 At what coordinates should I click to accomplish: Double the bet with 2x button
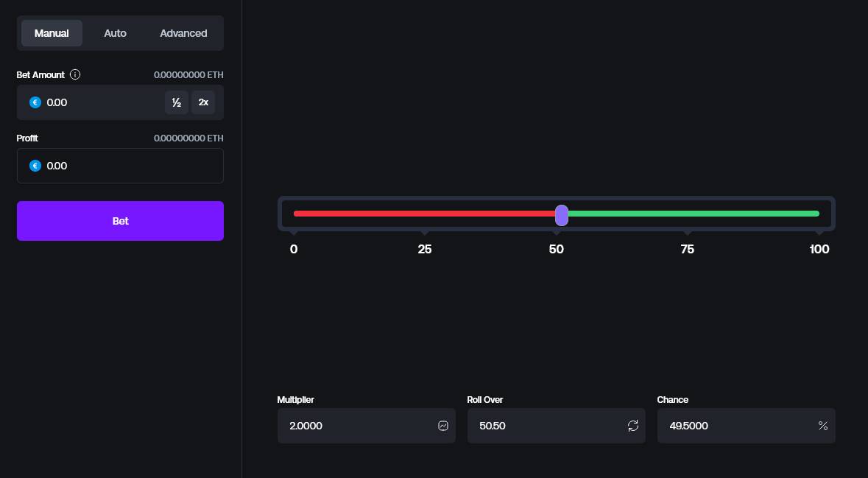(x=203, y=102)
